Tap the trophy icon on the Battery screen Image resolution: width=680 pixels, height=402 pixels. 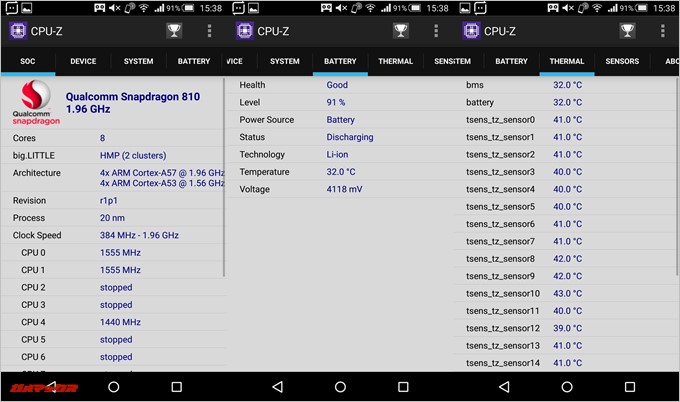click(x=401, y=31)
